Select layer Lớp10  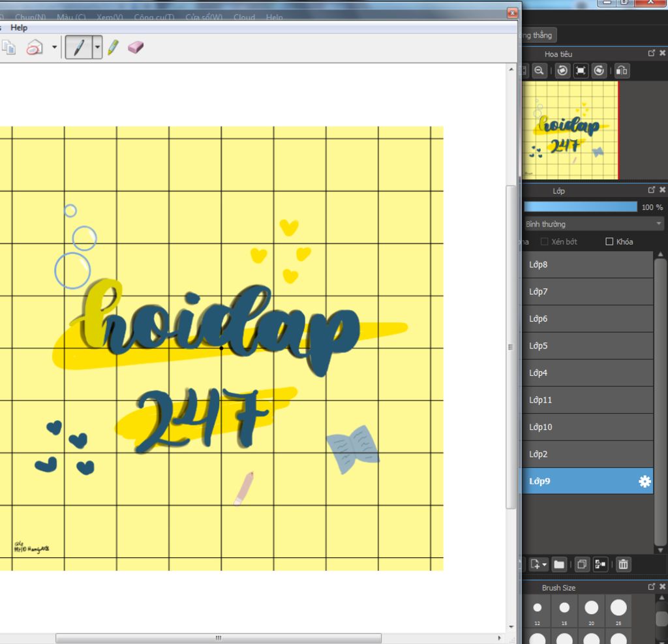587,427
